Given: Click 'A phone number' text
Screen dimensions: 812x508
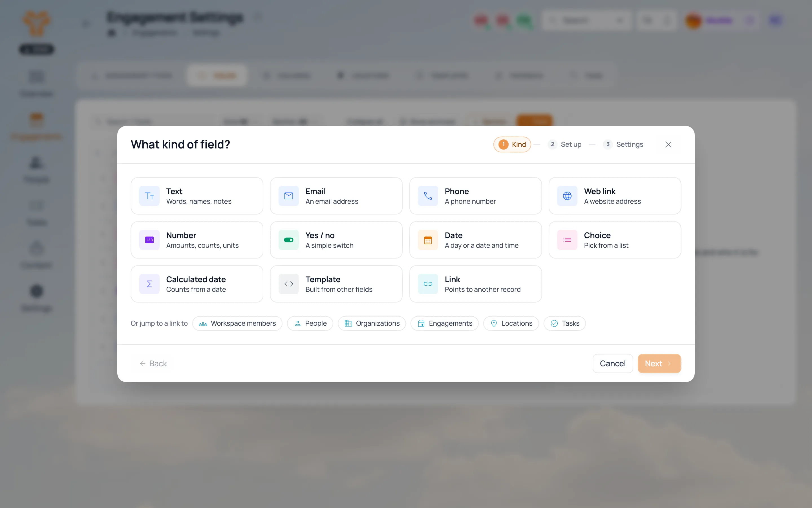Looking at the screenshot, I should pyautogui.click(x=470, y=201).
